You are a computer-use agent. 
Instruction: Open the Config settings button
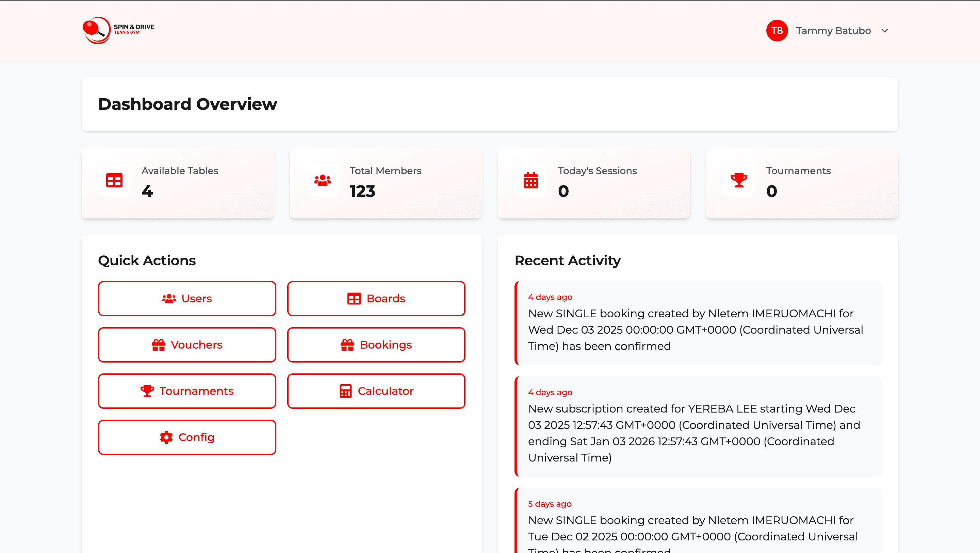coord(187,437)
